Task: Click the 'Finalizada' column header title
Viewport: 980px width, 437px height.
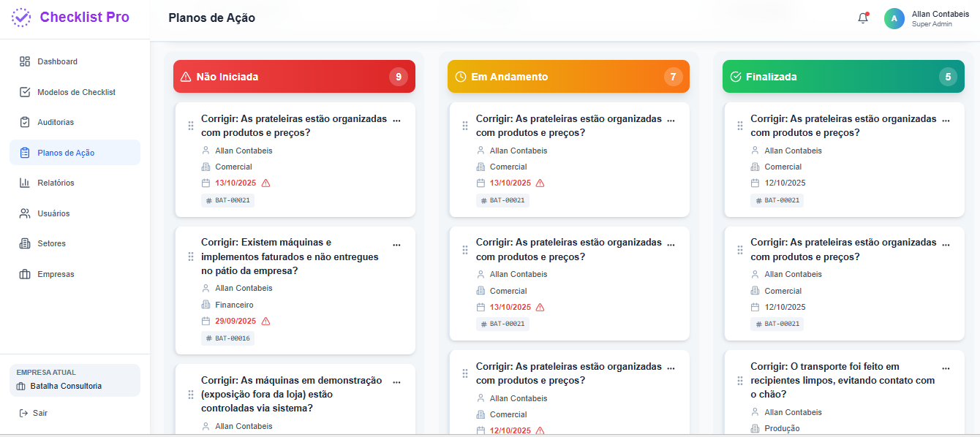Action: (x=772, y=77)
